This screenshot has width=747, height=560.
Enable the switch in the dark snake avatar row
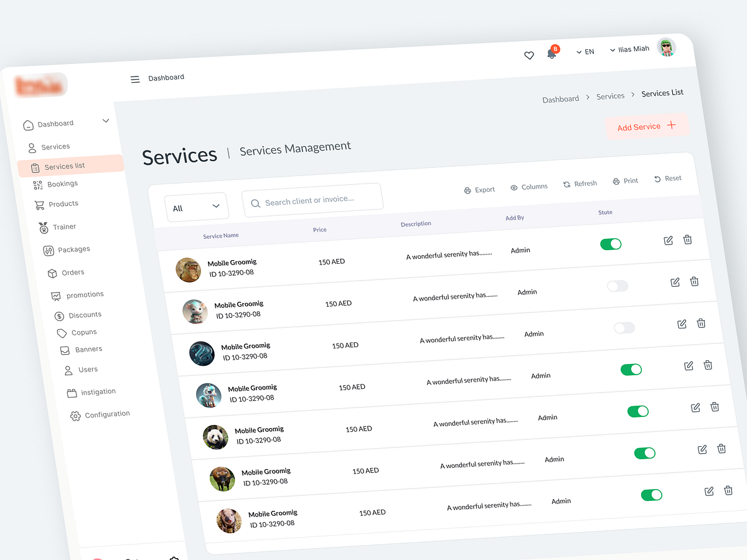pyautogui.click(x=624, y=327)
